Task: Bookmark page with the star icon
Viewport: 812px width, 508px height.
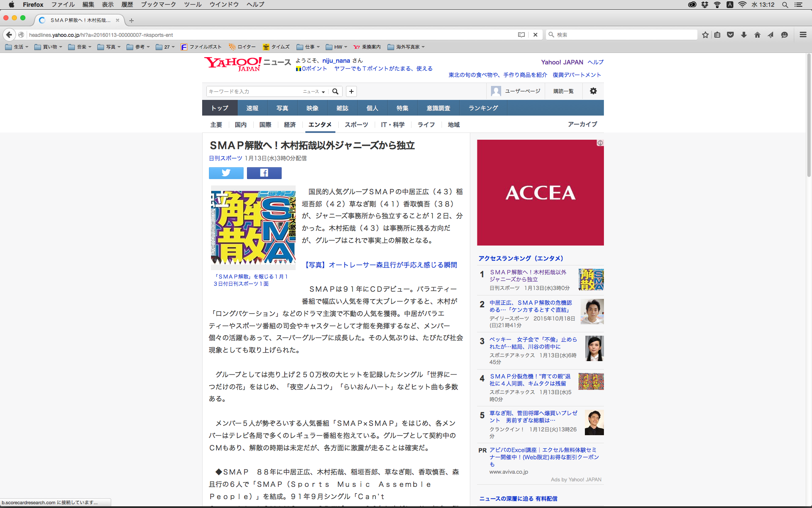Action: pyautogui.click(x=705, y=35)
